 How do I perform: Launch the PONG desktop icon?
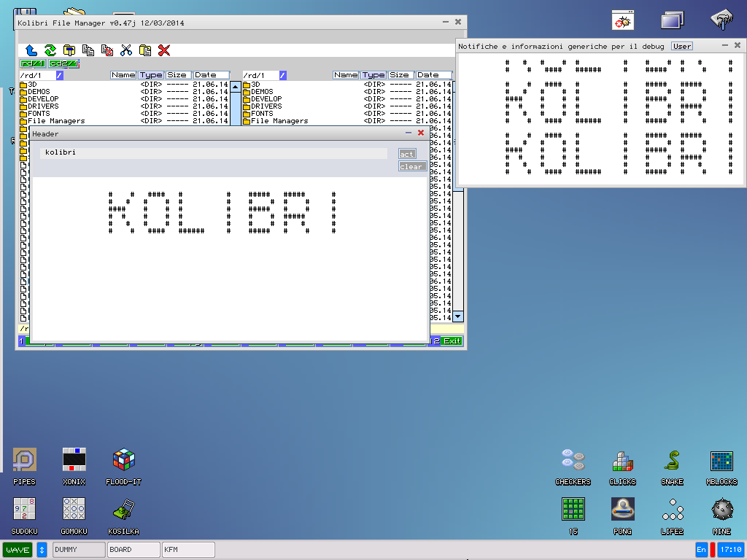622,508
